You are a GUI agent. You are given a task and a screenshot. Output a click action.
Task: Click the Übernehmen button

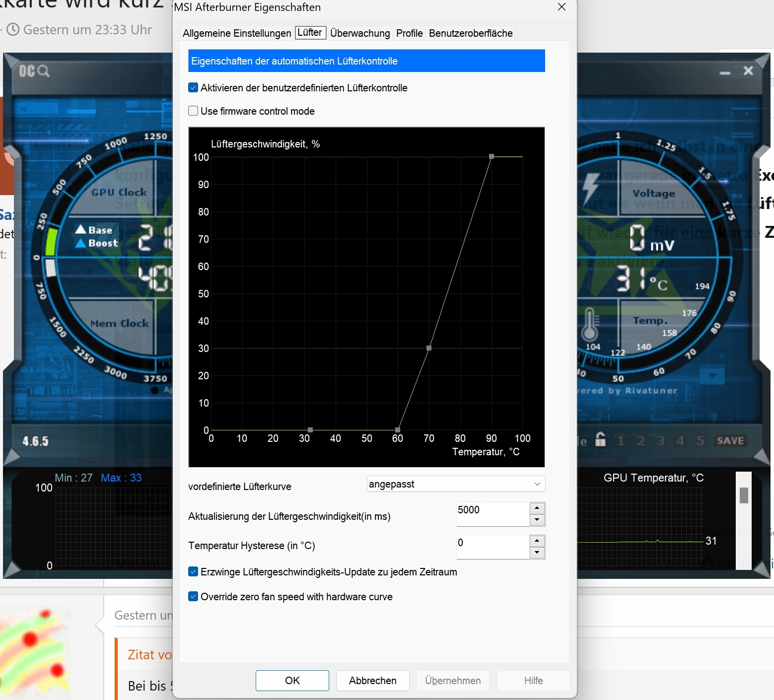[453, 681]
